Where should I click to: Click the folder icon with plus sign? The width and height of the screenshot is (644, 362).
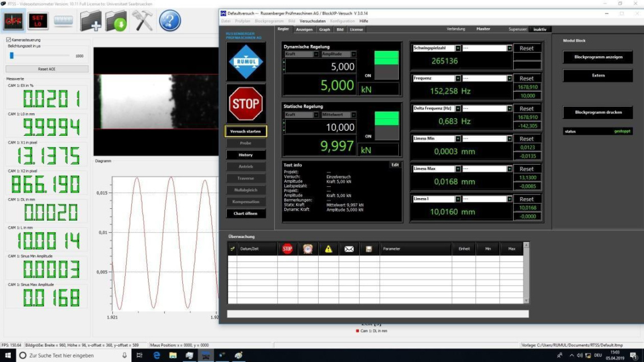click(x=91, y=21)
